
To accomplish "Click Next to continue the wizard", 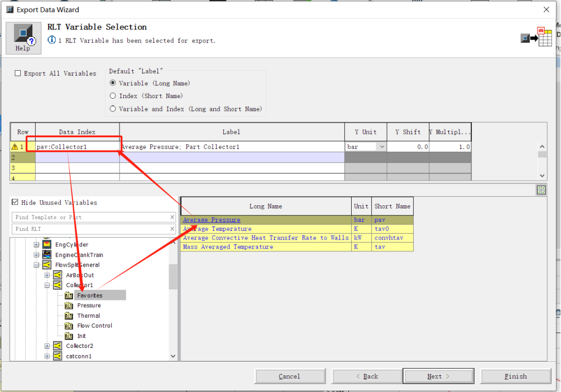I will [x=438, y=376].
